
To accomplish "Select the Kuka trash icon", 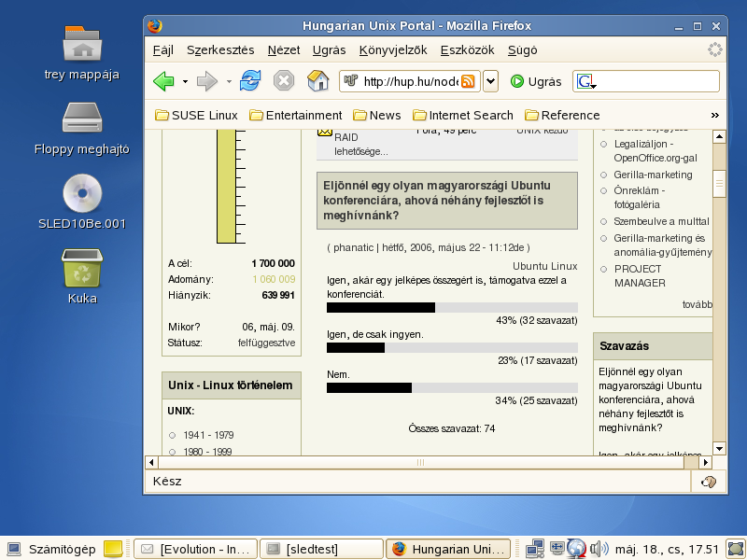I will (82, 268).
